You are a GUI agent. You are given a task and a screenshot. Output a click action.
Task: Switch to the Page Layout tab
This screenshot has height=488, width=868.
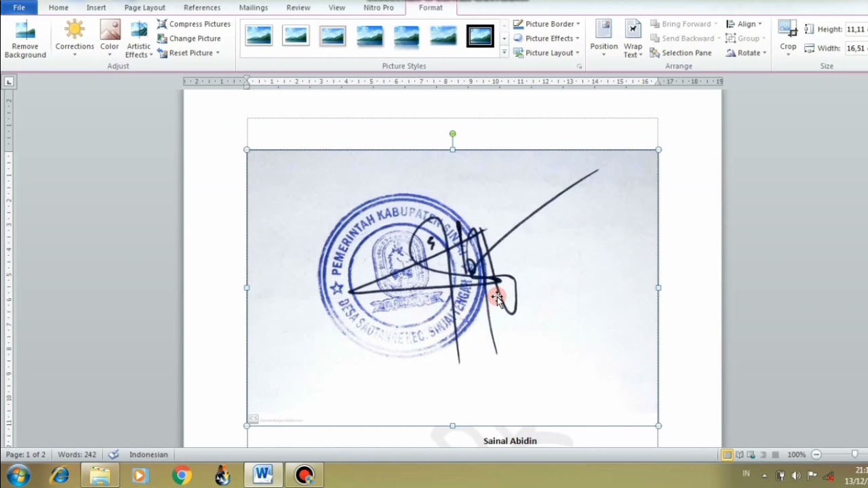click(144, 7)
